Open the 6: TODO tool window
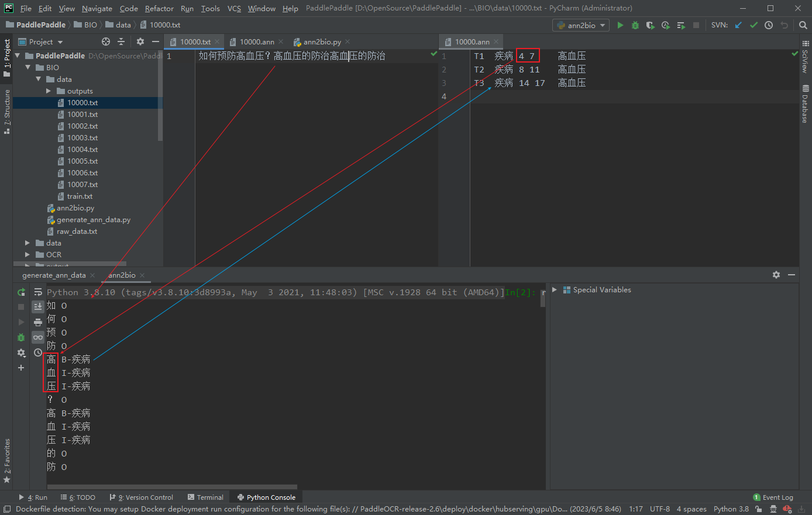This screenshot has width=812, height=515. click(78, 497)
